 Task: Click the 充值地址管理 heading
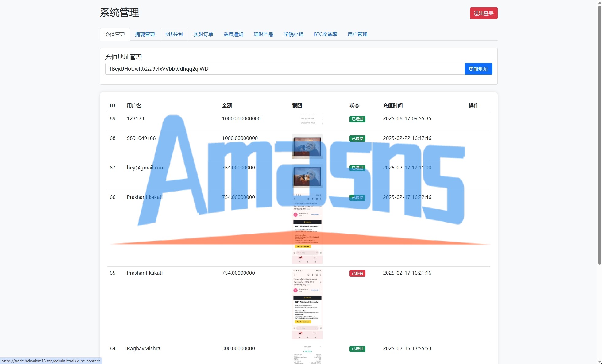[124, 57]
